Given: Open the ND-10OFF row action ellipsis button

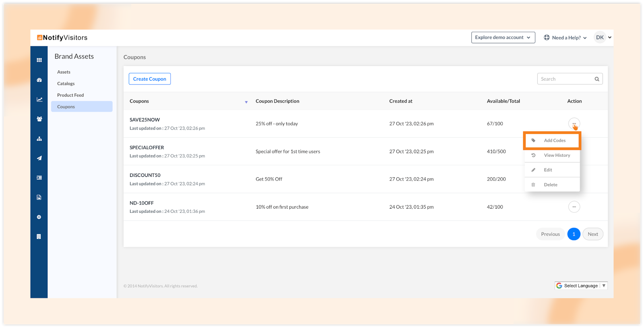Looking at the screenshot, I should [574, 207].
